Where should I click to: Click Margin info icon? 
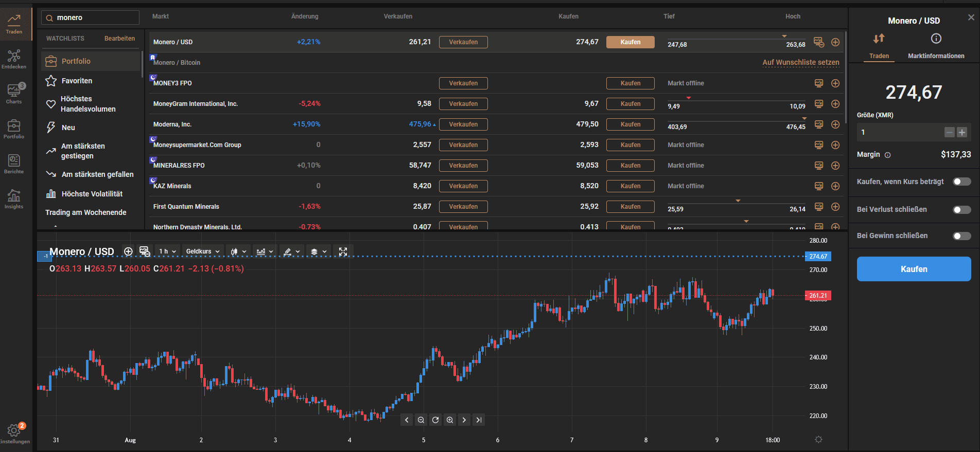click(x=887, y=155)
